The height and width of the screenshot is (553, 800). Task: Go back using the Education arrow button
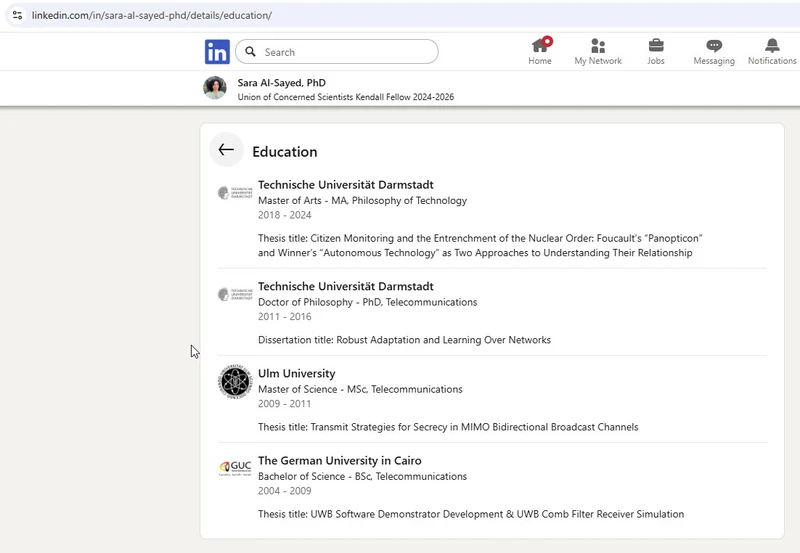point(226,149)
